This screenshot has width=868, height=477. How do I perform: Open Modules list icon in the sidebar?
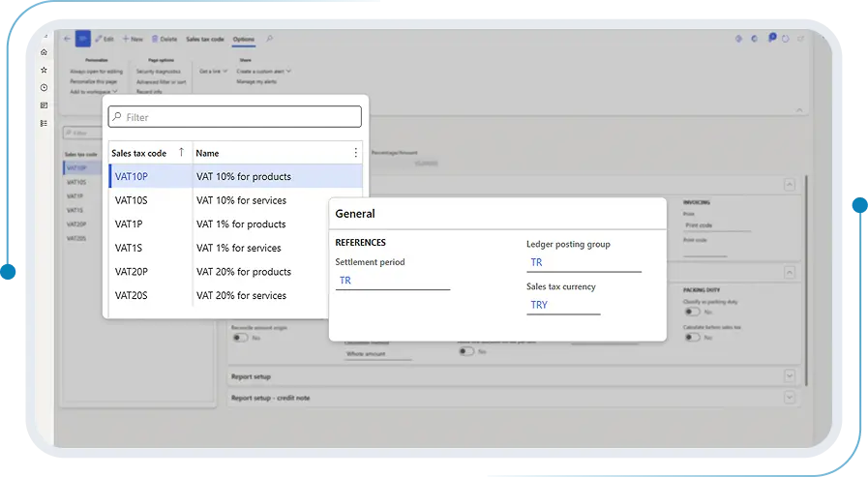coord(44,123)
